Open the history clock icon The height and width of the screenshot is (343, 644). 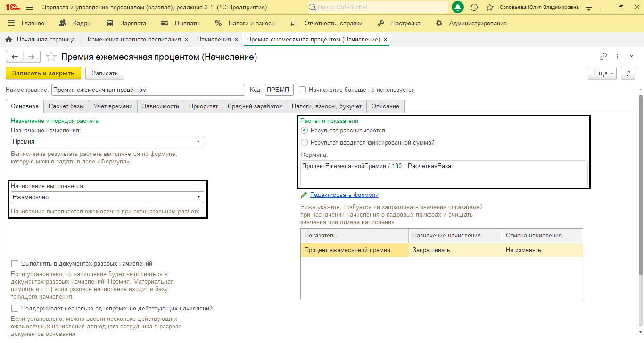[x=474, y=8]
